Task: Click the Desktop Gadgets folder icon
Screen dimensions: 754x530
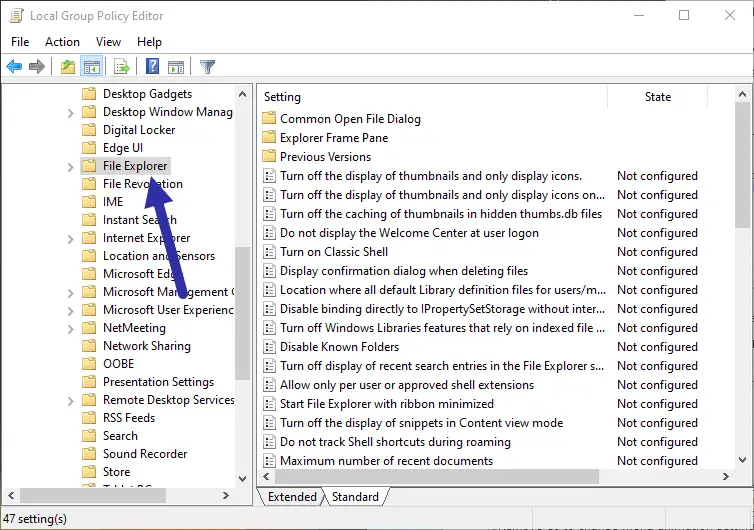Action: (x=89, y=93)
